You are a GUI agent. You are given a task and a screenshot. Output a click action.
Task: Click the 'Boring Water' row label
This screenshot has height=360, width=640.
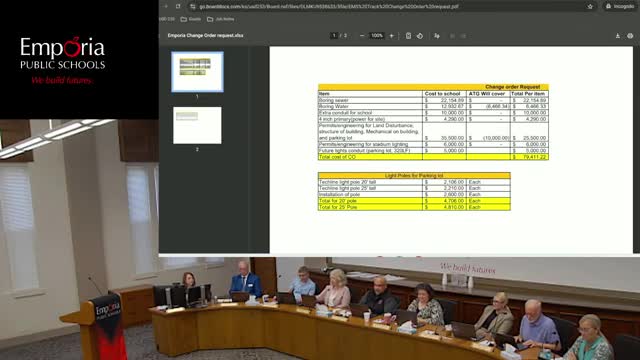(333, 106)
